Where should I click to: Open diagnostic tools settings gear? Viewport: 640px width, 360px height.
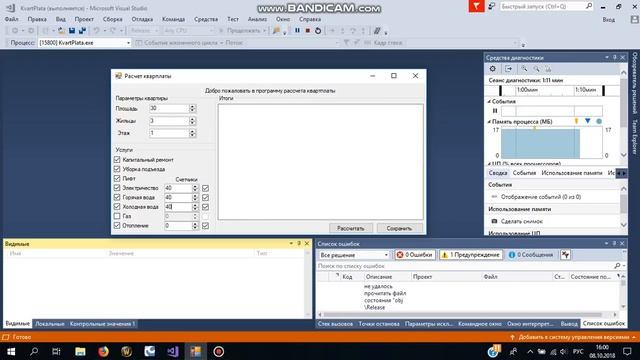coord(493,69)
